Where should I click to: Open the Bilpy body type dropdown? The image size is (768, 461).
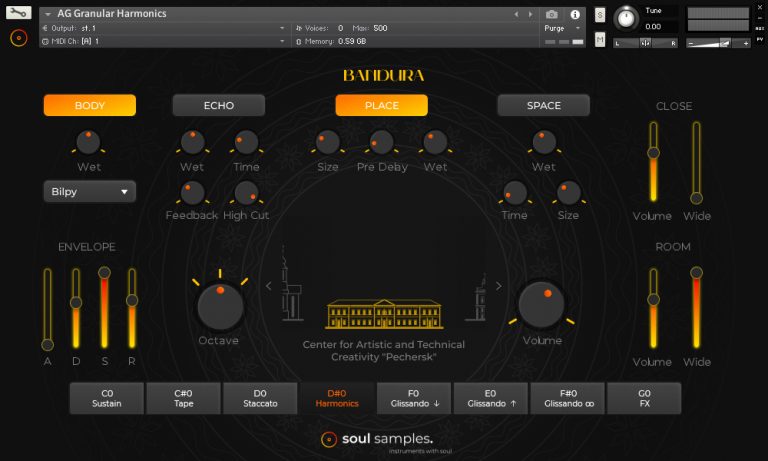(x=90, y=192)
